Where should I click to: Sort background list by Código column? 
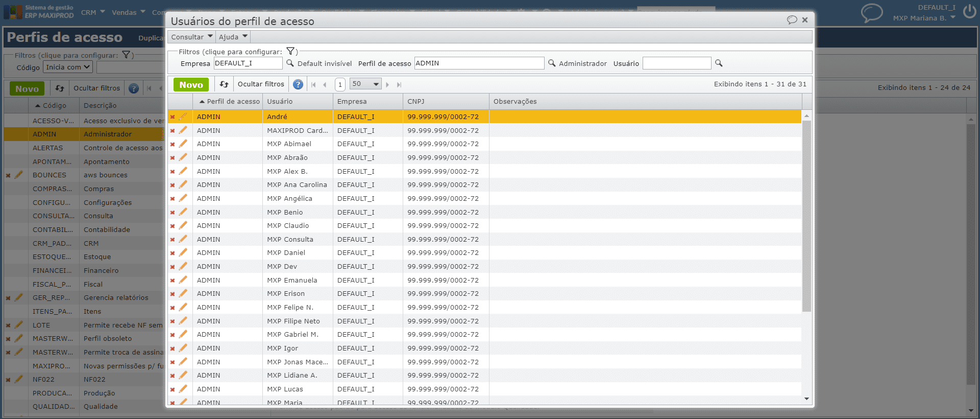coord(54,105)
